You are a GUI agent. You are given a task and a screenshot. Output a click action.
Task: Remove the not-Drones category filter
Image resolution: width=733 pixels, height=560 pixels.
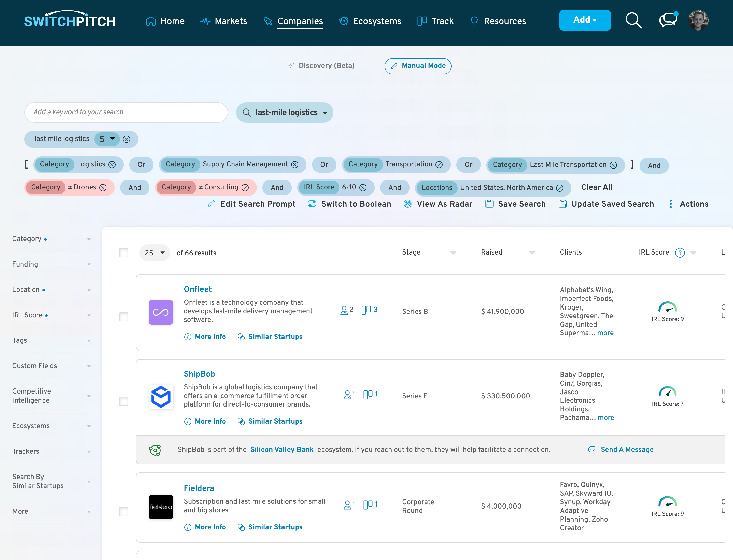[103, 188]
